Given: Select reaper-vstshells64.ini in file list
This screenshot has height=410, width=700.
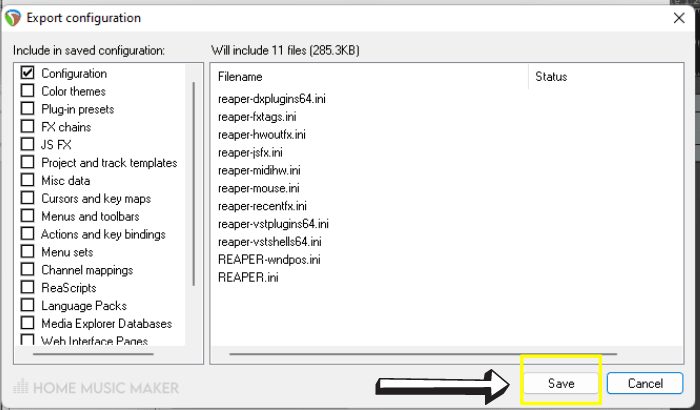Looking at the screenshot, I should pos(270,242).
